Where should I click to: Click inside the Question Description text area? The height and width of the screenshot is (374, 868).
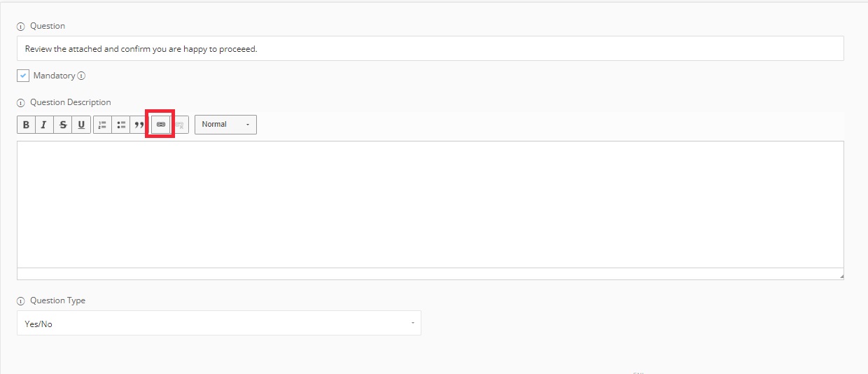[430, 205]
